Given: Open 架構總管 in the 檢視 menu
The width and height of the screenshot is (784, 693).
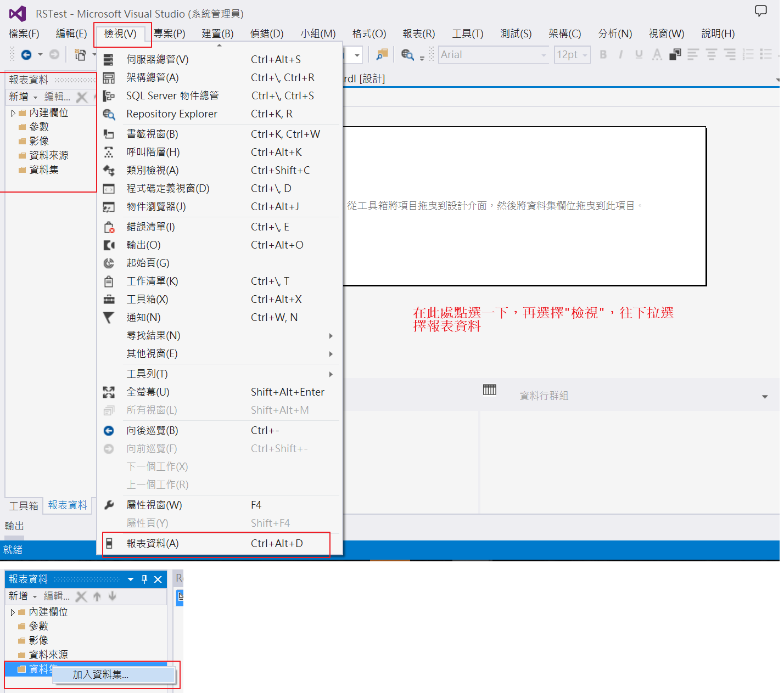Looking at the screenshot, I should 220,77.
